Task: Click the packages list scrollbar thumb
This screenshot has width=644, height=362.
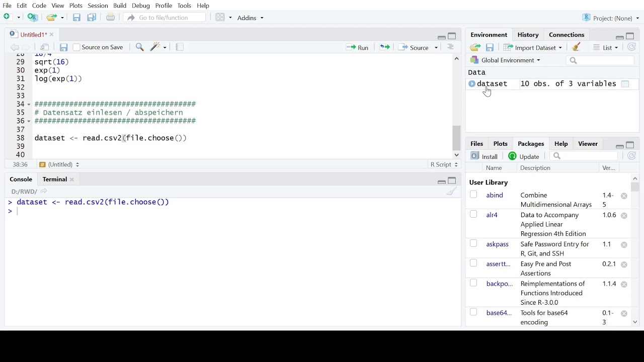Action: 635,187
